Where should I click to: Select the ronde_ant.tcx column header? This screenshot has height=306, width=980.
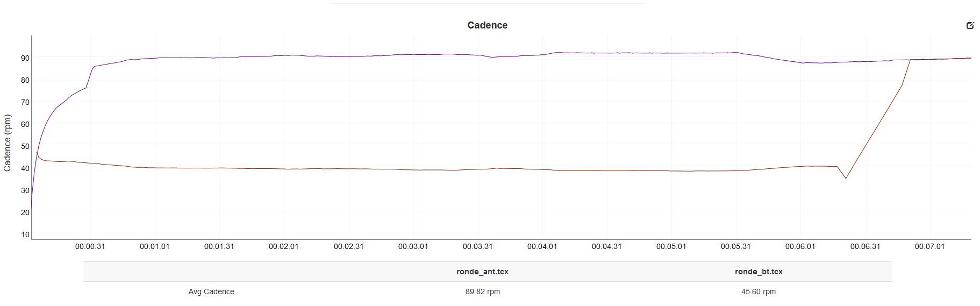(482, 272)
